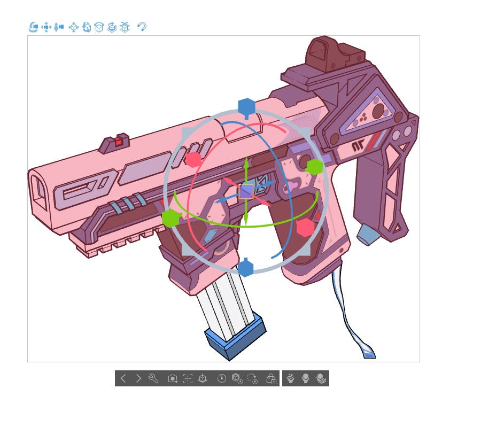The image size is (504, 435).
Task: Click the Undo curved arrow icon
Action: (141, 27)
